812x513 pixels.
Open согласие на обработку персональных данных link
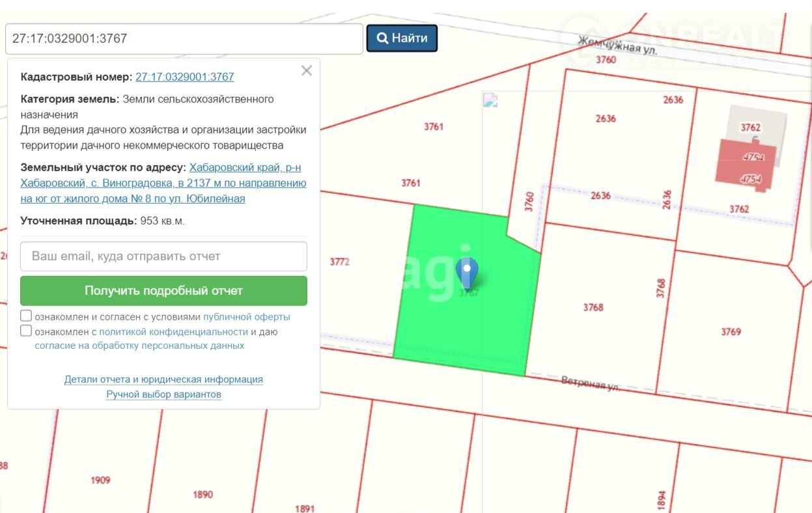tap(139, 346)
